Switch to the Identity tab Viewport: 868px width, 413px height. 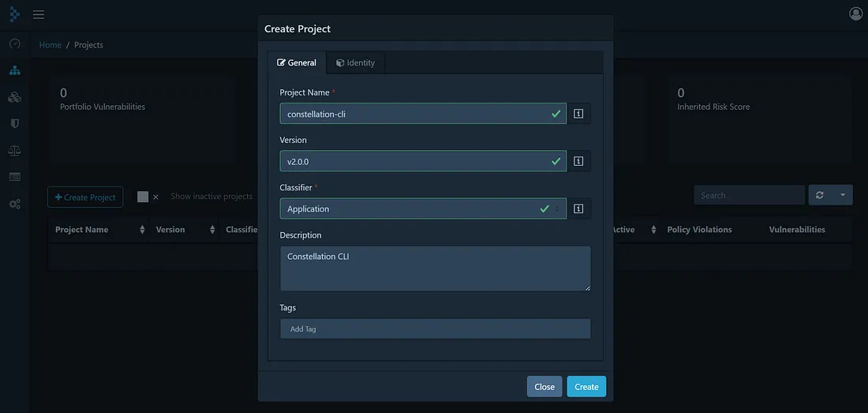point(355,63)
